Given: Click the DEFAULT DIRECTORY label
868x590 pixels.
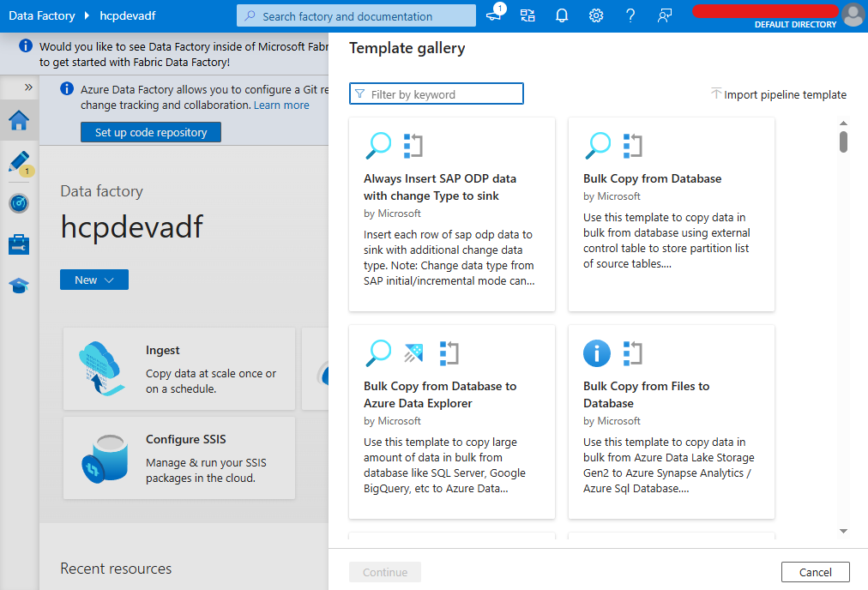Looking at the screenshot, I should click(x=795, y=24).
